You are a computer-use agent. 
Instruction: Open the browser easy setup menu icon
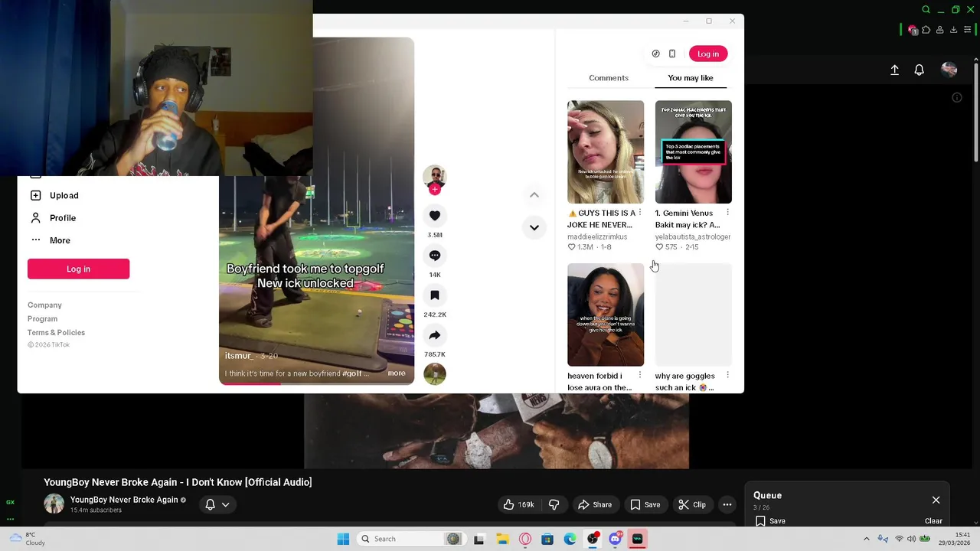point(968,30)
